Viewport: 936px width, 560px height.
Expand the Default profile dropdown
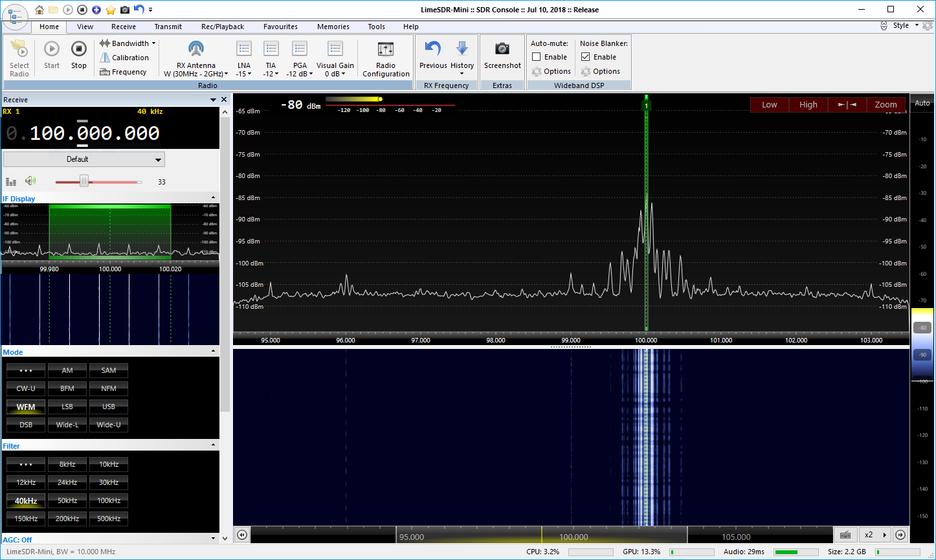84,159
